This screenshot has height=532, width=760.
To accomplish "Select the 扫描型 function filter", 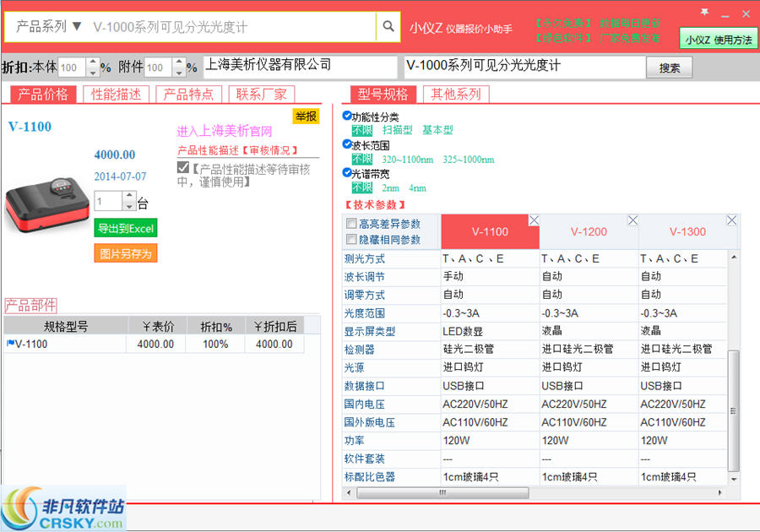I will click(x=398, y=130).
